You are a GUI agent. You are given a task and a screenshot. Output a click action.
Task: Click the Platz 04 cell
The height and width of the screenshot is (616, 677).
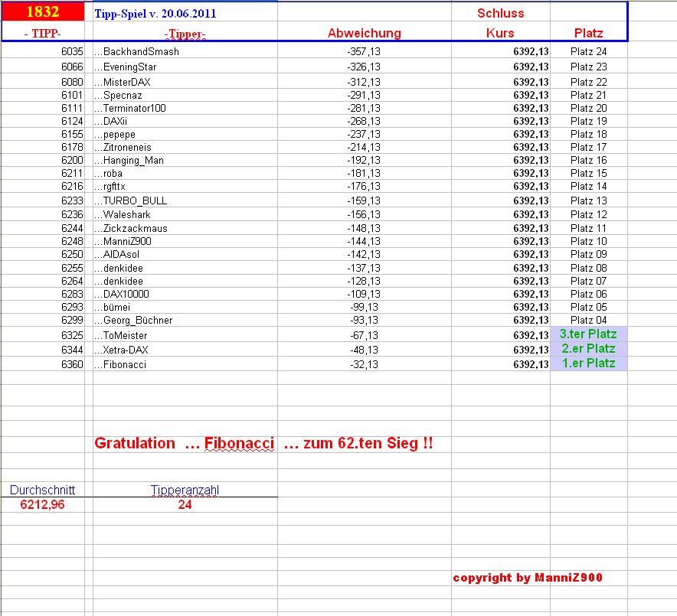click(588, 320)
